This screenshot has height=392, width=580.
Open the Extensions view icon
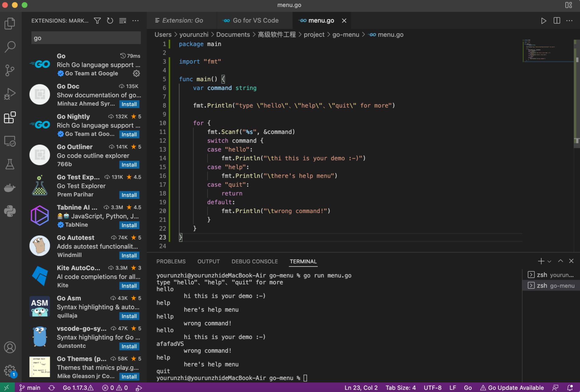pyautogui.click(x=10, y=117)
